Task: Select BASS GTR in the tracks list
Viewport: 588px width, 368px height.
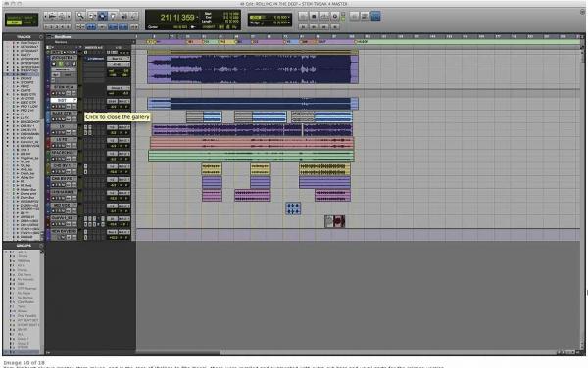Action: (x=28, y=94)
